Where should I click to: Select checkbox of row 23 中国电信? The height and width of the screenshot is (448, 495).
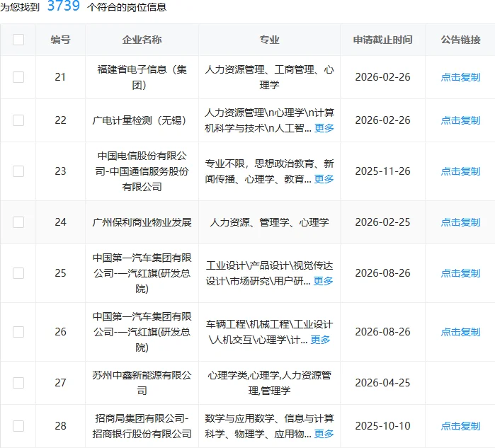click(18, 171)
